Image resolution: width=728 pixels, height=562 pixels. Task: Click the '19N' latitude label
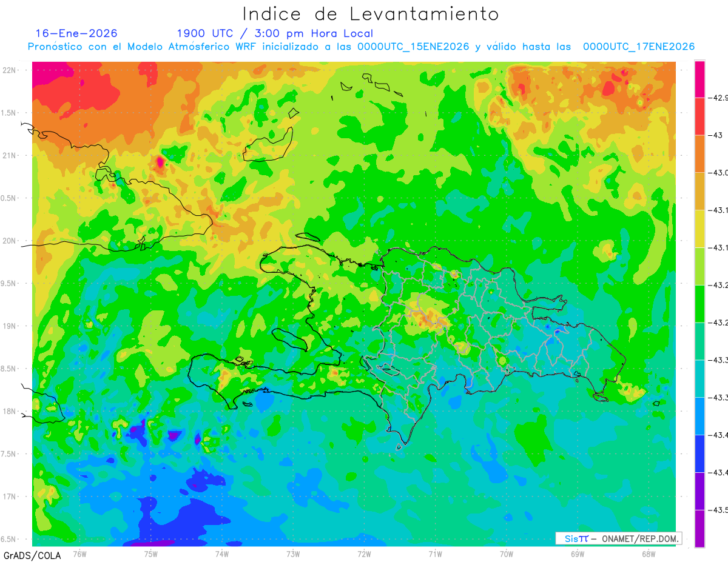pos(10,326)
